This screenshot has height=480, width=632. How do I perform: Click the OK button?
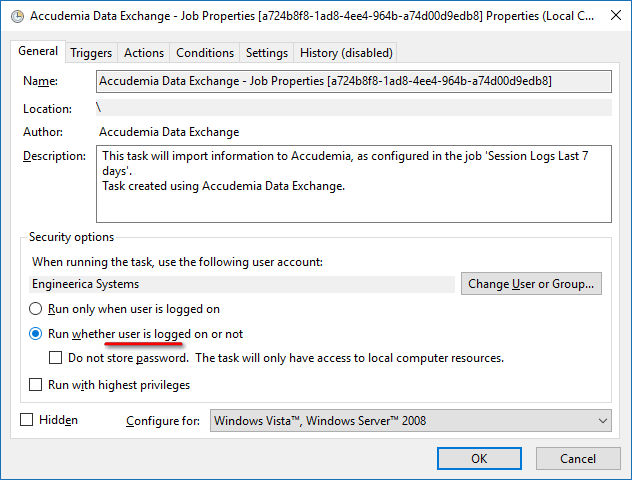(x=479, y=459)
